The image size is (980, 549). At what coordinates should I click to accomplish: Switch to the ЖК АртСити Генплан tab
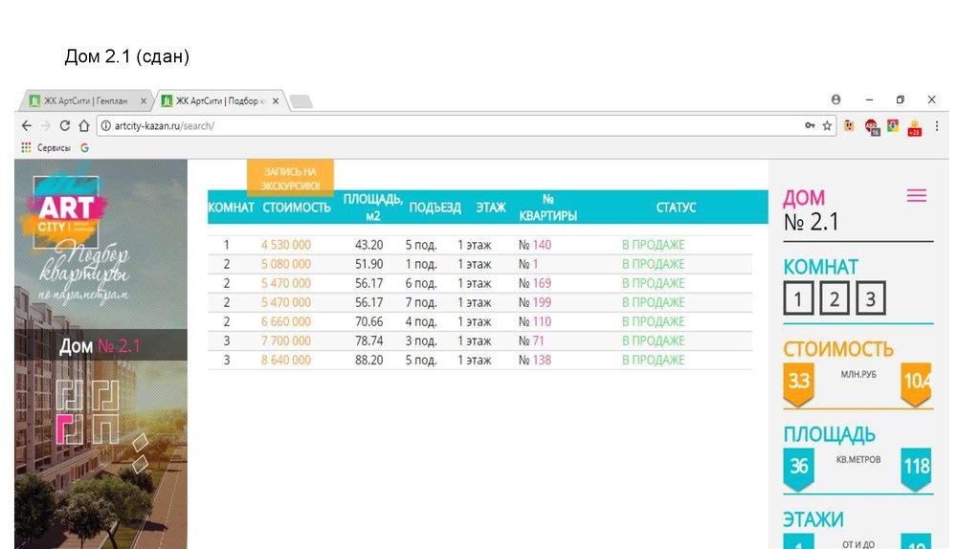[84, 100]
